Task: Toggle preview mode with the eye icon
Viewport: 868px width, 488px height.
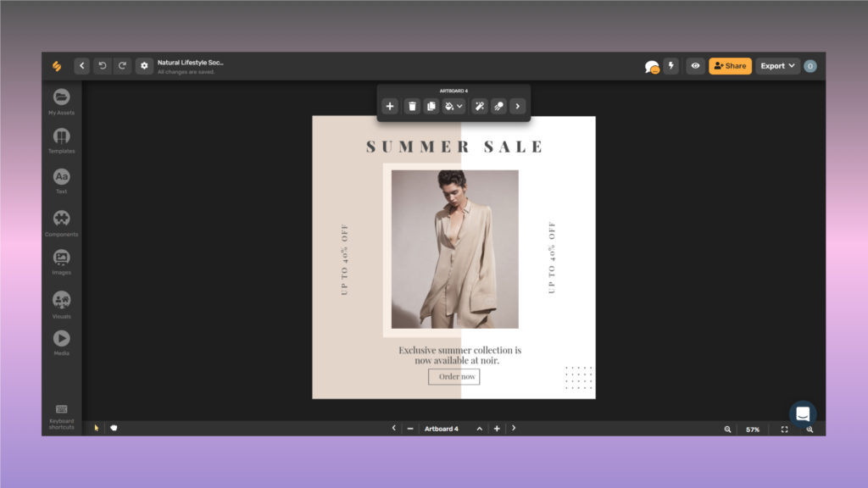Action: tap(695, 65)
